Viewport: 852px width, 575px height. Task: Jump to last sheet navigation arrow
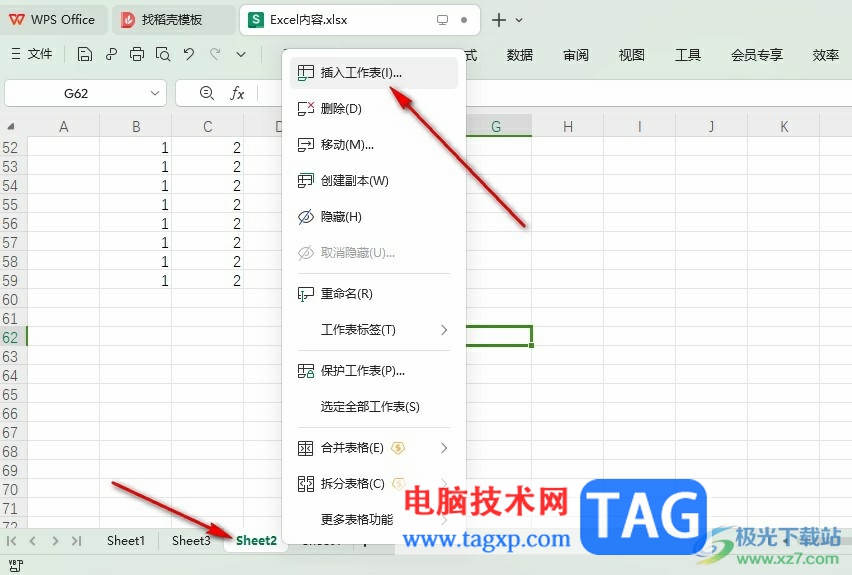pyautogui.click(x=77, y=541)
